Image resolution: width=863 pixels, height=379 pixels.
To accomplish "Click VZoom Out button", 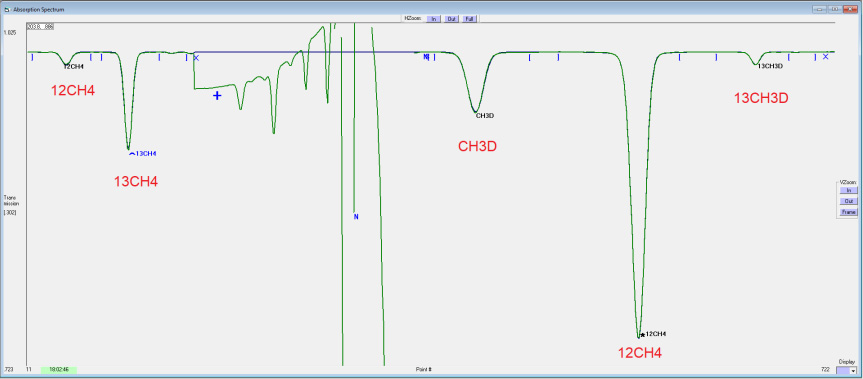I will coord(848,201).
